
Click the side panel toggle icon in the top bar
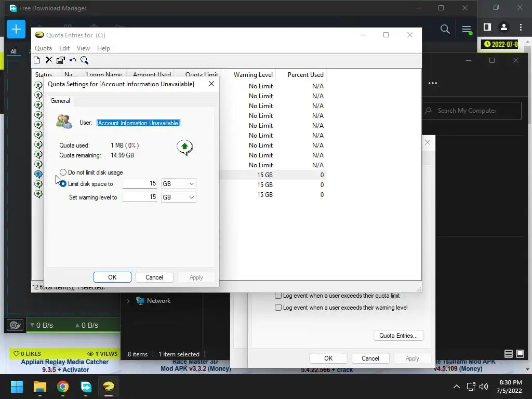[x=487, y=27]
